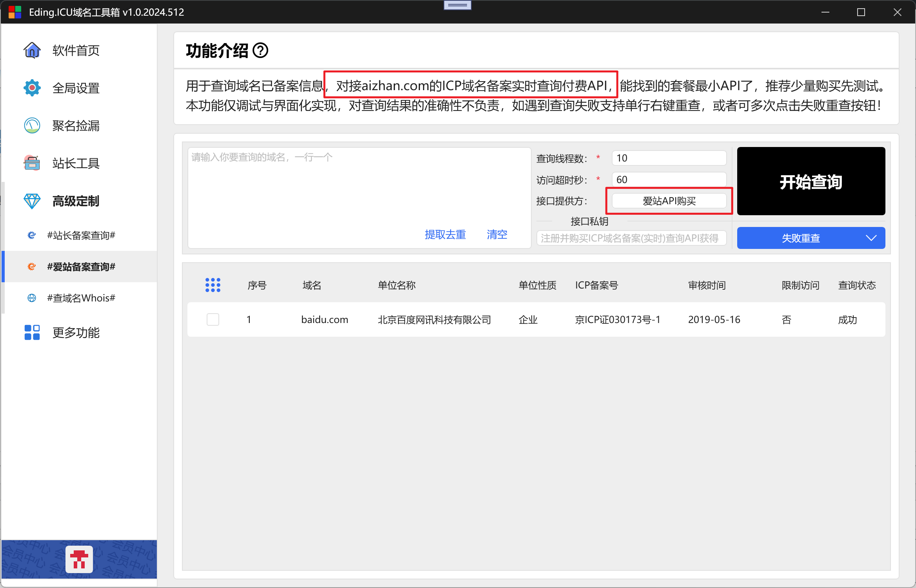Click the 查询状态 column header
916x588 pixels.
[857, 285]
